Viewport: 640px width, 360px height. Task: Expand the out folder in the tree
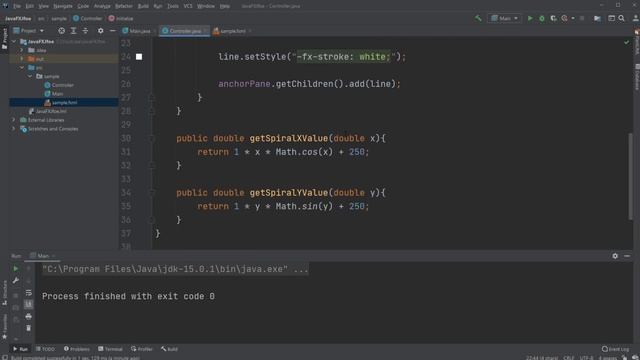point(22,59)
